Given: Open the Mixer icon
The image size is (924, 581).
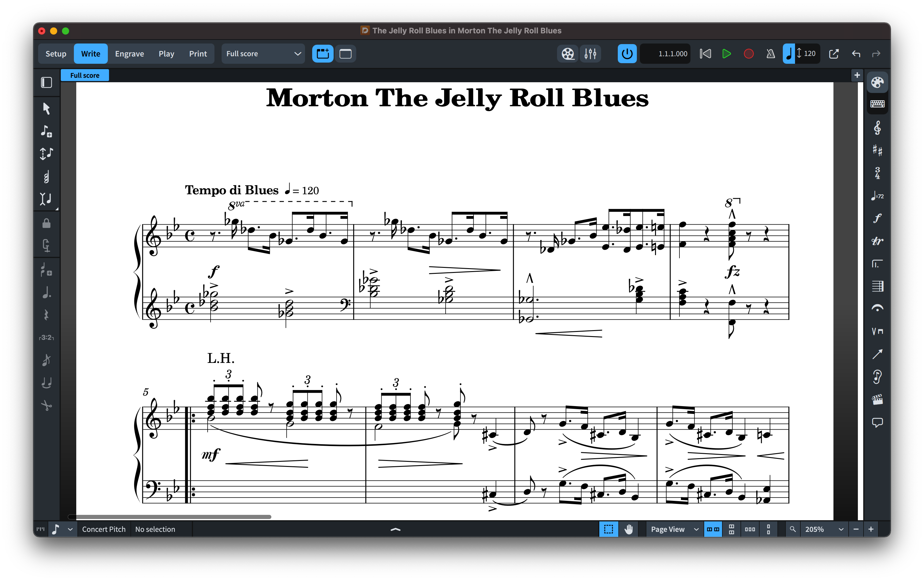Looking at the screenshot, I should click(590, 54).
